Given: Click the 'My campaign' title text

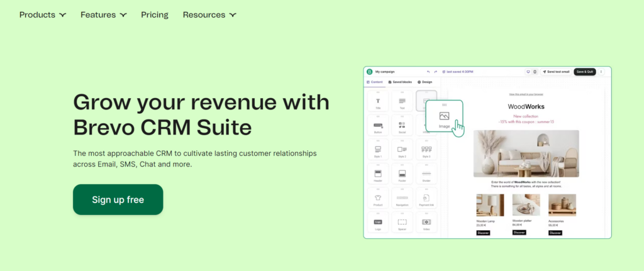Looking at the screenshot, I should [x=385, y=72].
